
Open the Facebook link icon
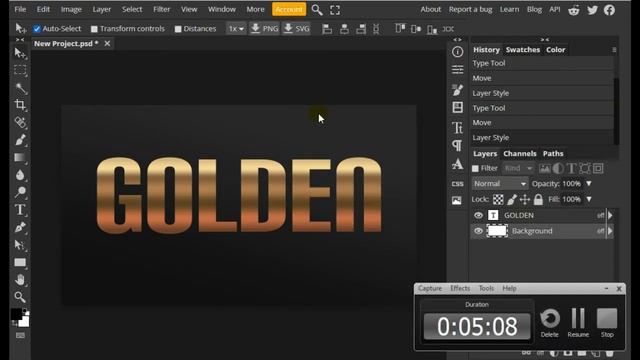tap(609, 10)
